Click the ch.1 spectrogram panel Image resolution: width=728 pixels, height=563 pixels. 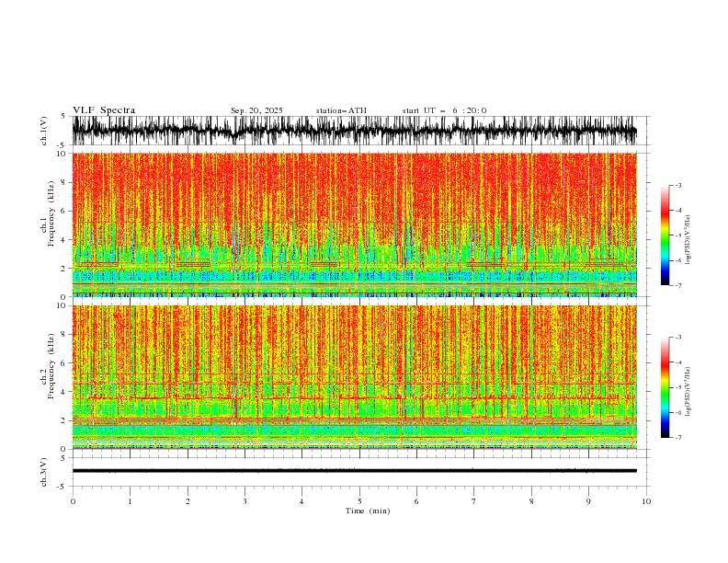[355, 224]
